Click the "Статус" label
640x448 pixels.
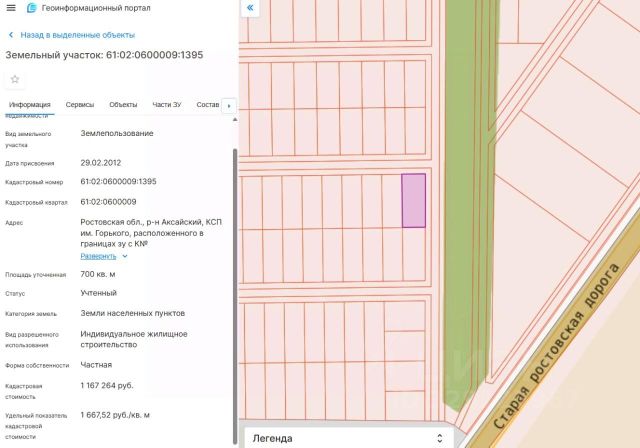(x=15, y=294)
